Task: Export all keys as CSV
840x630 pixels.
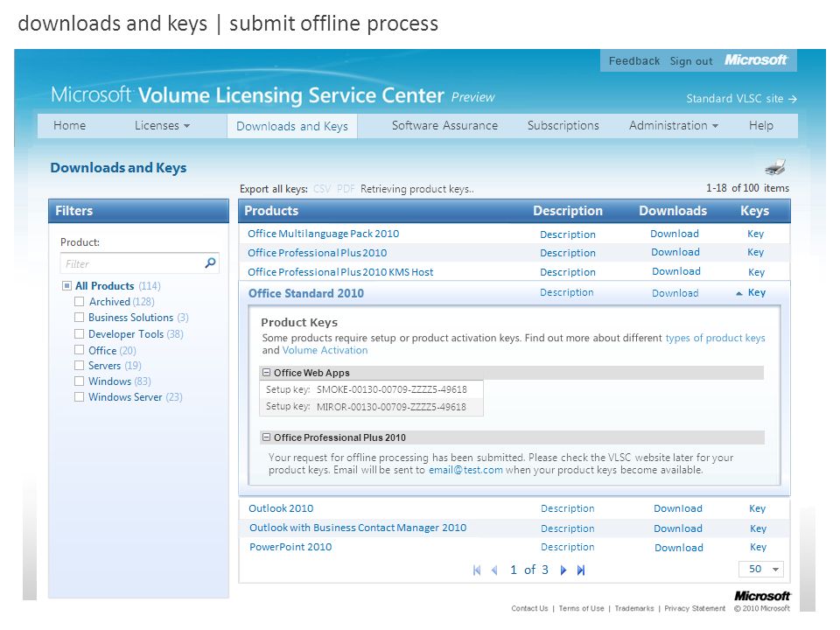Action: (x=321, y=189)
